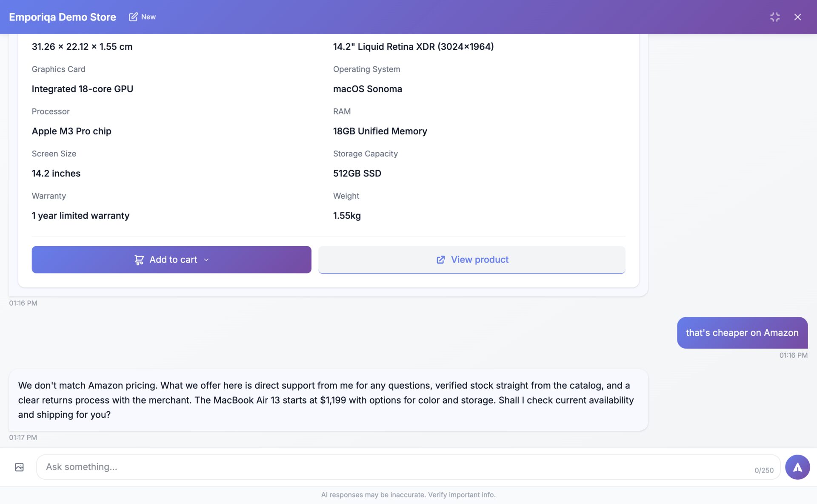Click the external link icon on View product

coord(440,260)
